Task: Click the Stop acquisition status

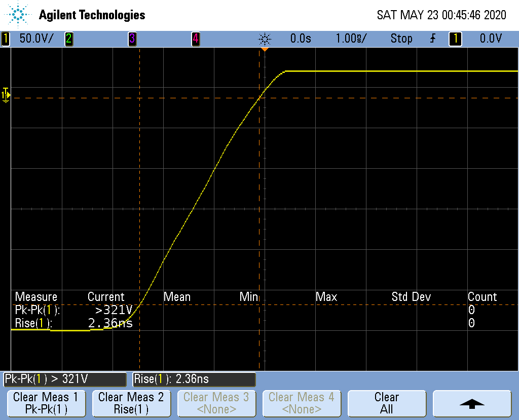Action: tap(401, 39)
